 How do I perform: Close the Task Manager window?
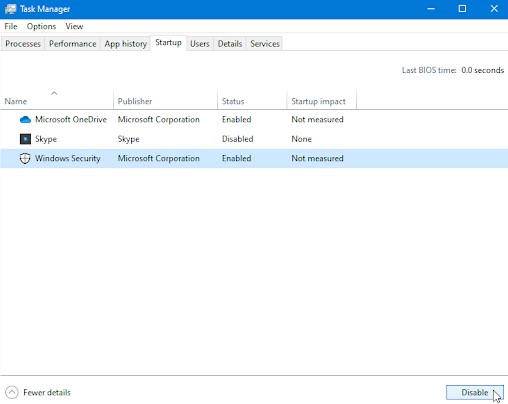tap(494, 9)
